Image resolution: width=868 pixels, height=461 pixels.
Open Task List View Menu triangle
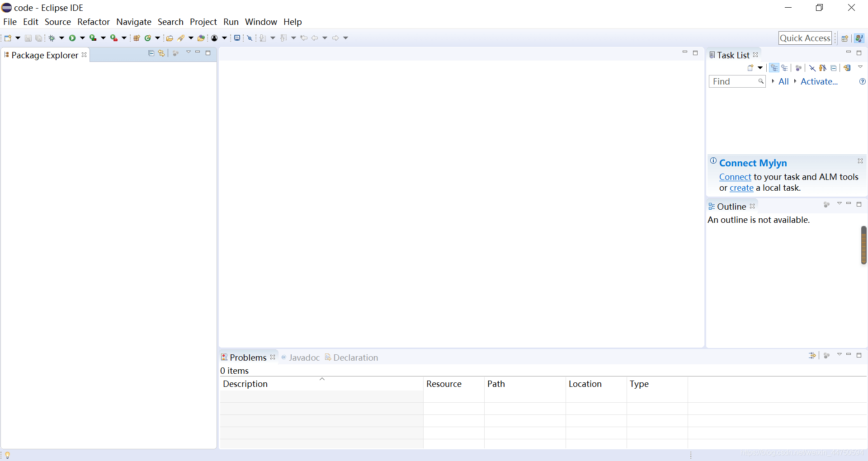pyautogui.click(x=860, y=67)
